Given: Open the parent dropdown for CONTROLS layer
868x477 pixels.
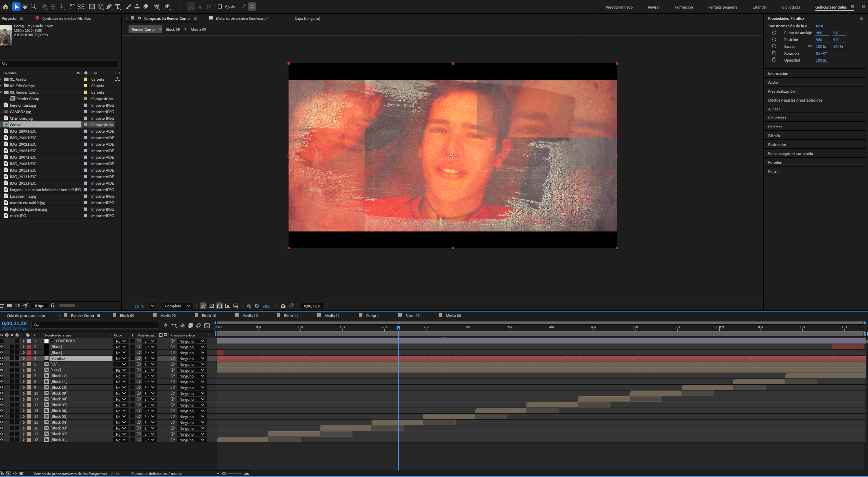Looking at the screenshot, I should coord(192,341).
